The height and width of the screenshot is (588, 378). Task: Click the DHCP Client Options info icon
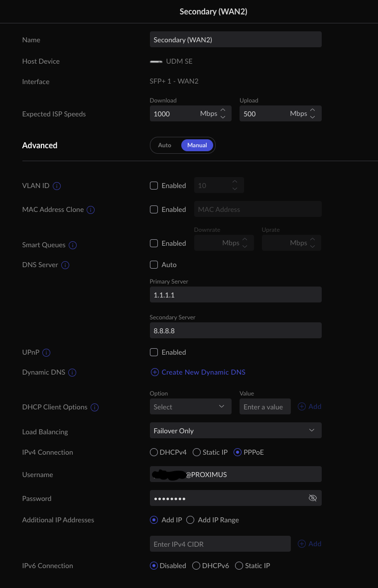coord(95,407)
